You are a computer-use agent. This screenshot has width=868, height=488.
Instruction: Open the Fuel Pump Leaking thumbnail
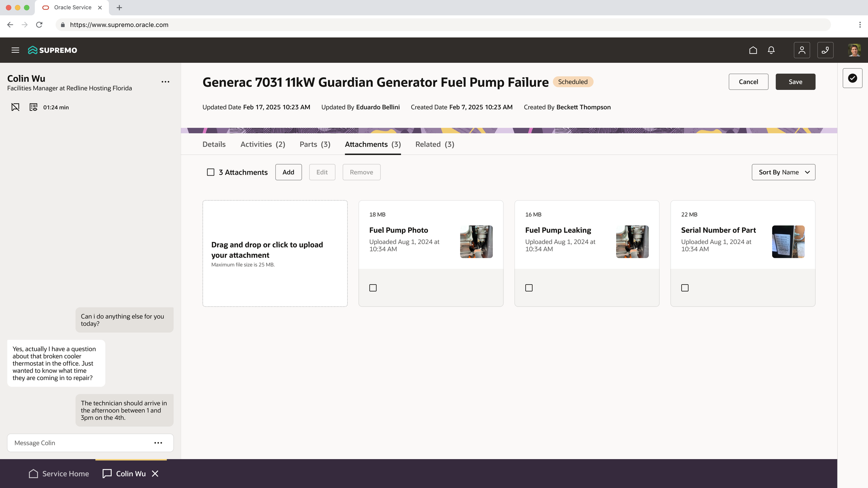tap(632, 242)
